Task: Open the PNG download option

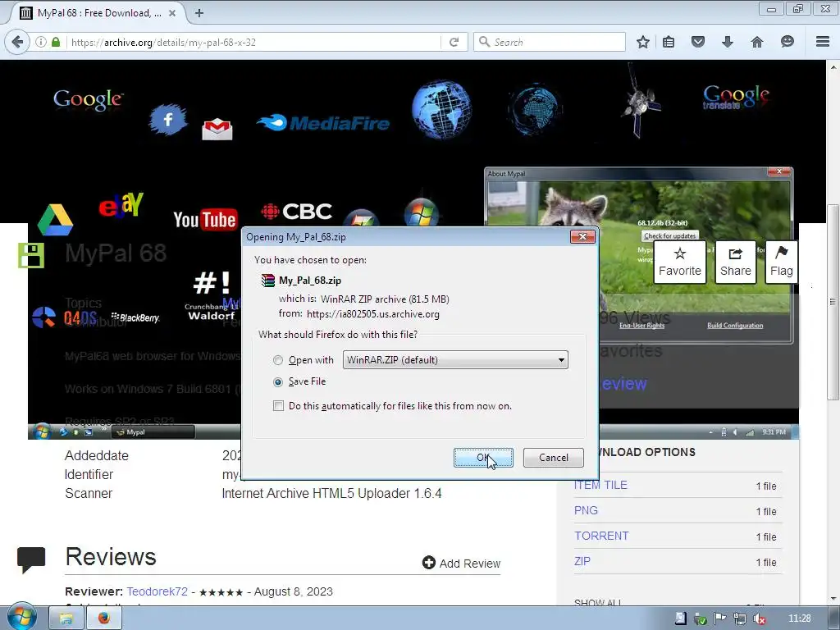Action: pyautogui.click(x=586, y=510)
